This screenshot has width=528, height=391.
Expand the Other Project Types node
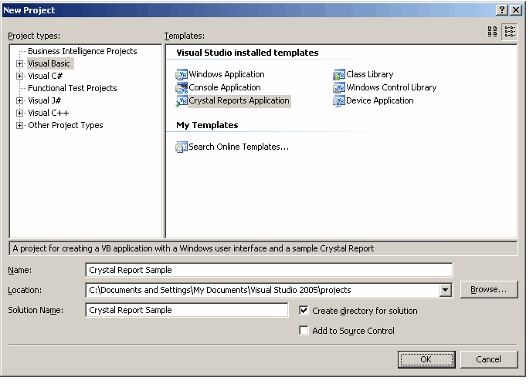click(20, 126)
